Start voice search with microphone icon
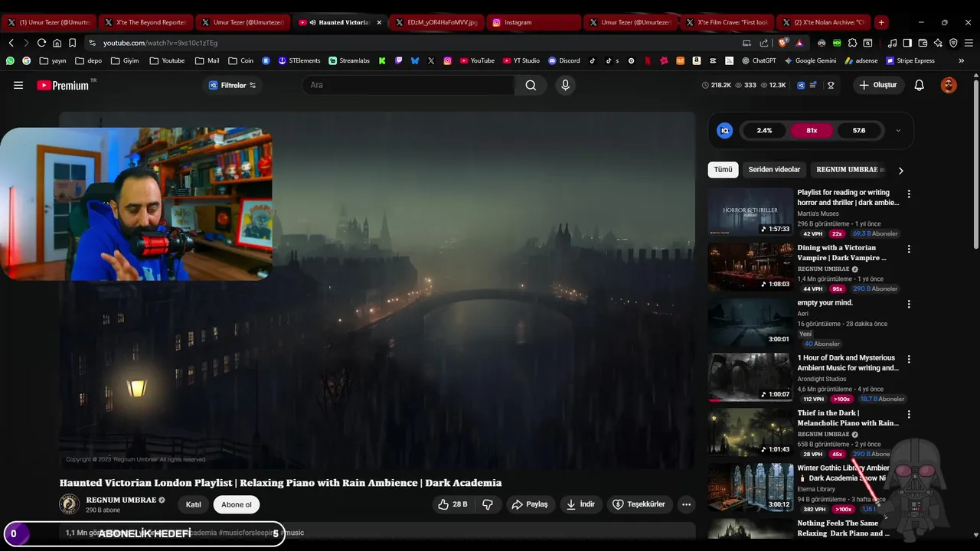980x551 pixels. click(566, 85)
